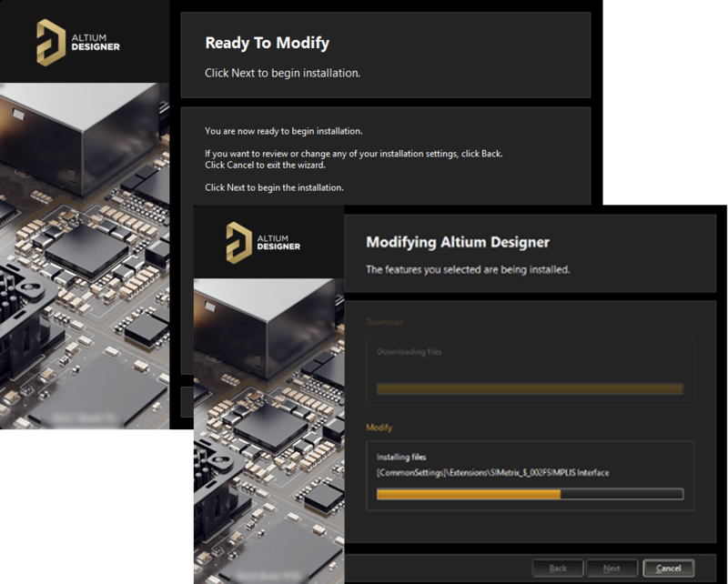Click the Downloading files progress bar

tap(529, 389)
